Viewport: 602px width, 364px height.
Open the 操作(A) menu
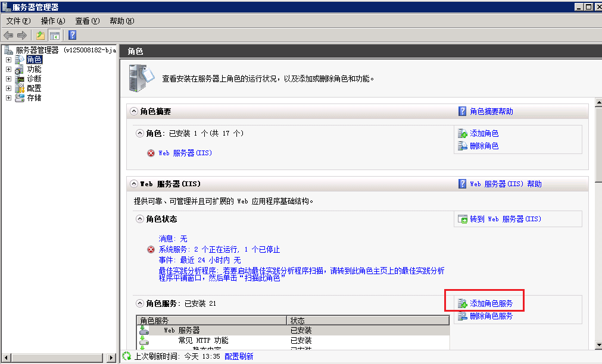(x=53, y=21)
